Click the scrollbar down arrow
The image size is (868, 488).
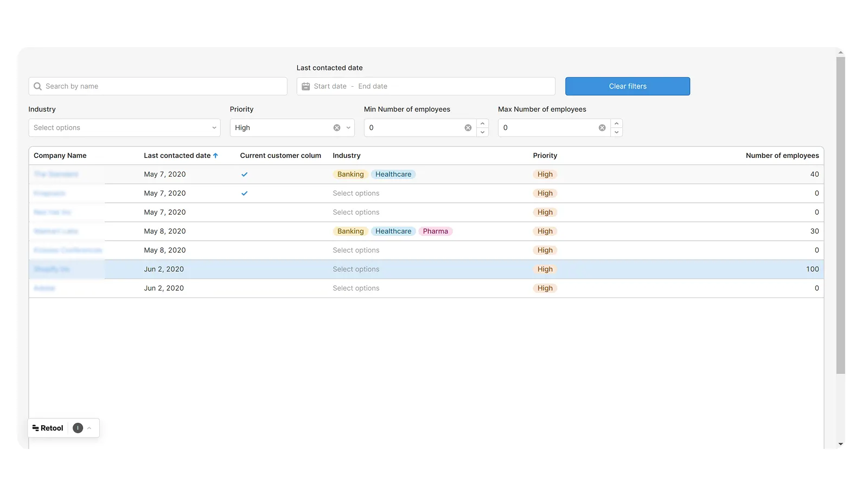[x=841, y=444]
